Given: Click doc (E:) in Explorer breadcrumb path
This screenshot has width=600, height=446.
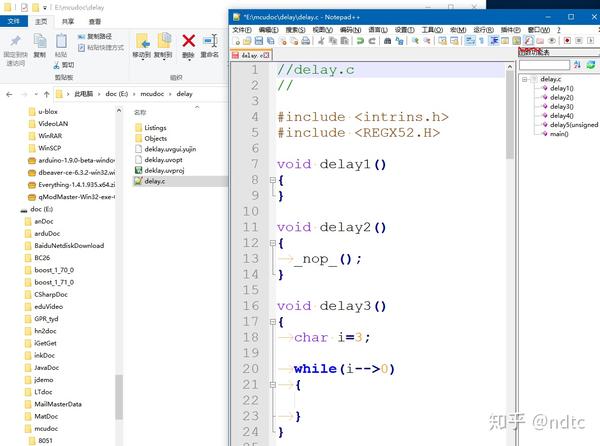Looking at the screenshot, I should [x=117, y=94].
